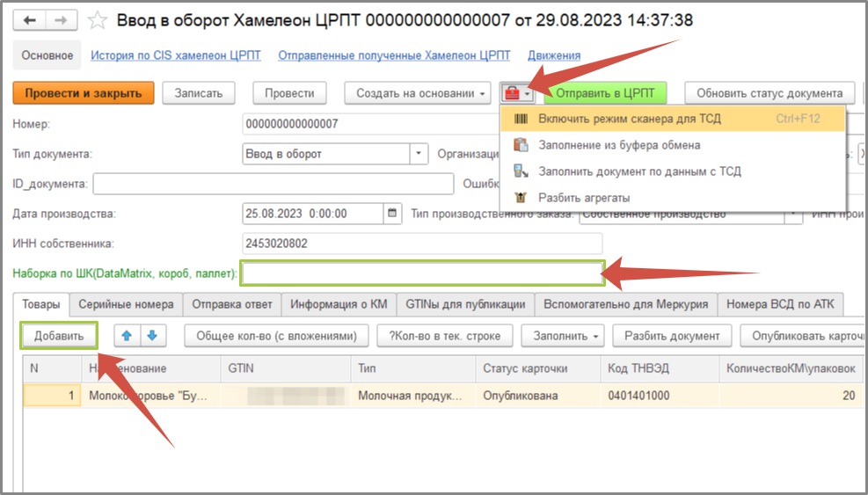Click TSD device icon of Заполнить документ
The height and width of the screenshot is (495, 868).
coord(521,171)
